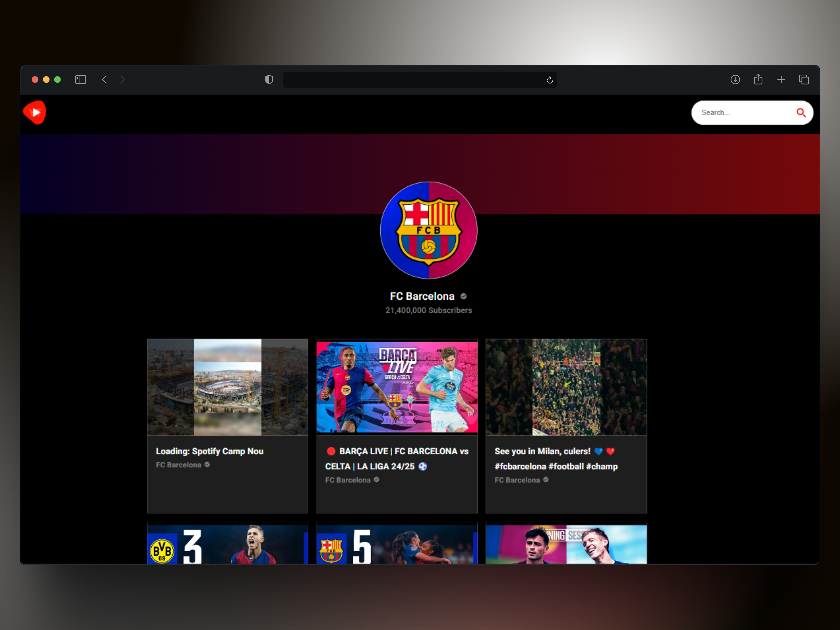Open 'Loading: Spotify Camp Nou' video title

(x=210, y=451)
